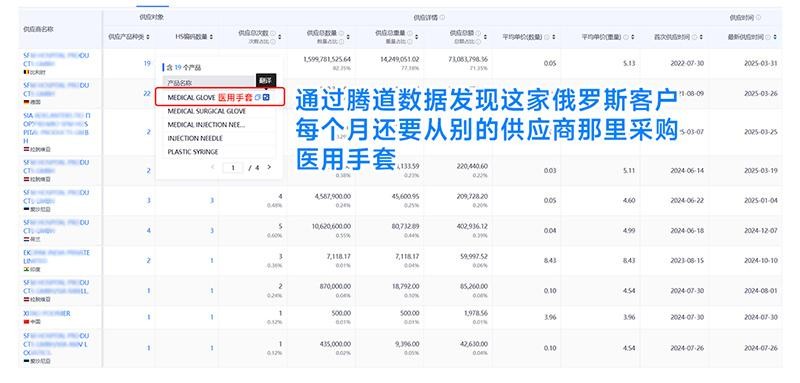The width and height of the screenshot is (800, 383).
Task: Click info icon beside 供应总次数 header
Action: point(273,34)
